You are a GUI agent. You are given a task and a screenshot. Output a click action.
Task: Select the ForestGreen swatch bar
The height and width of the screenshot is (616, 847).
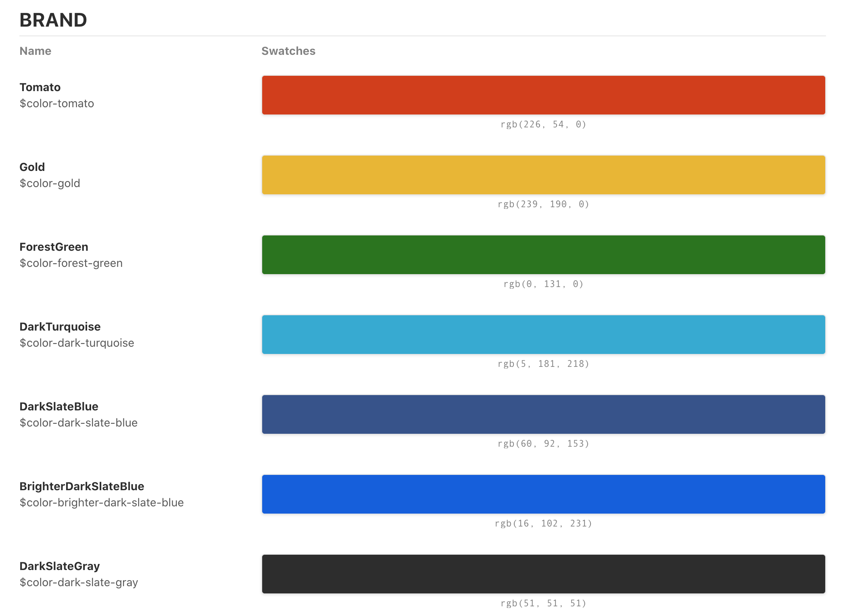coord(543,255)
